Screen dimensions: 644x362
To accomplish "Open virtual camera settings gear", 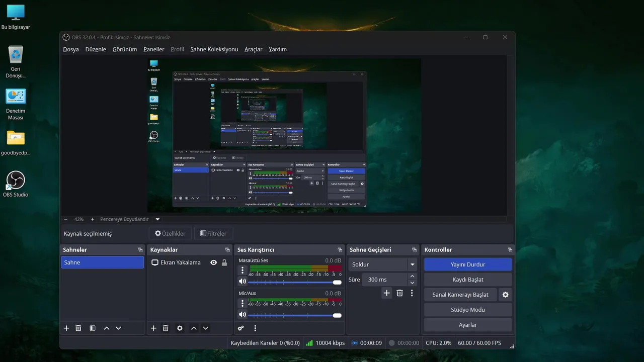I will click(x=506, y=295).
